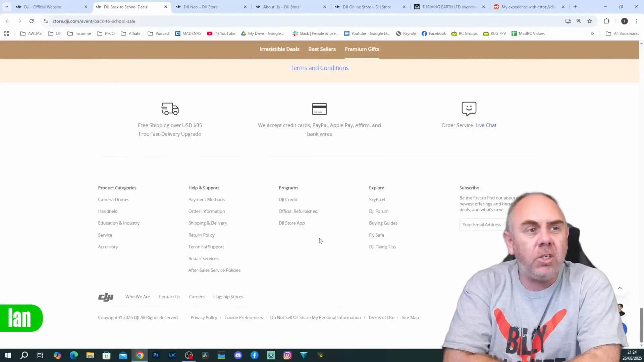This screenshot has width=644, height=362.
Task: Open Photoshop from taskbar
Action: point(156,355)
